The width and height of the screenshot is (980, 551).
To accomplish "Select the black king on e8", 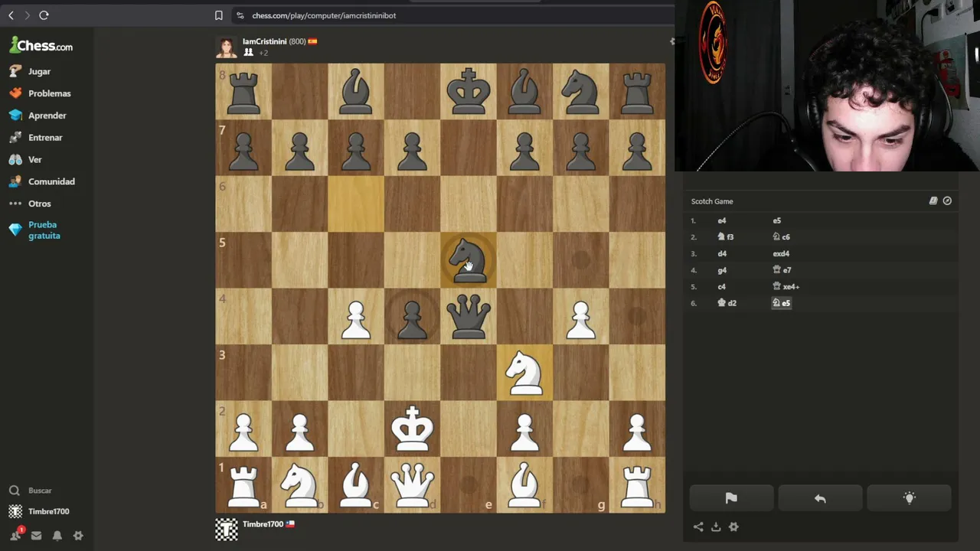I will pyautogui.click(x=469, y=91).
